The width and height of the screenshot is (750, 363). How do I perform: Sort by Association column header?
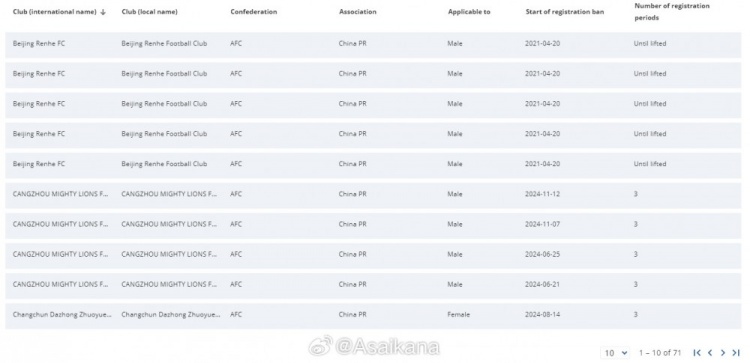point(358,12)
